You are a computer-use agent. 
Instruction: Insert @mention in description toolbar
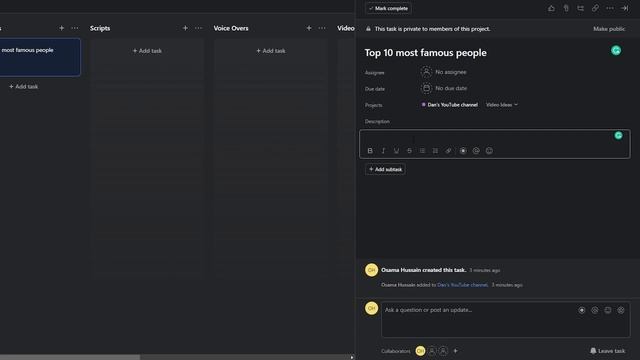pos(476,151)
